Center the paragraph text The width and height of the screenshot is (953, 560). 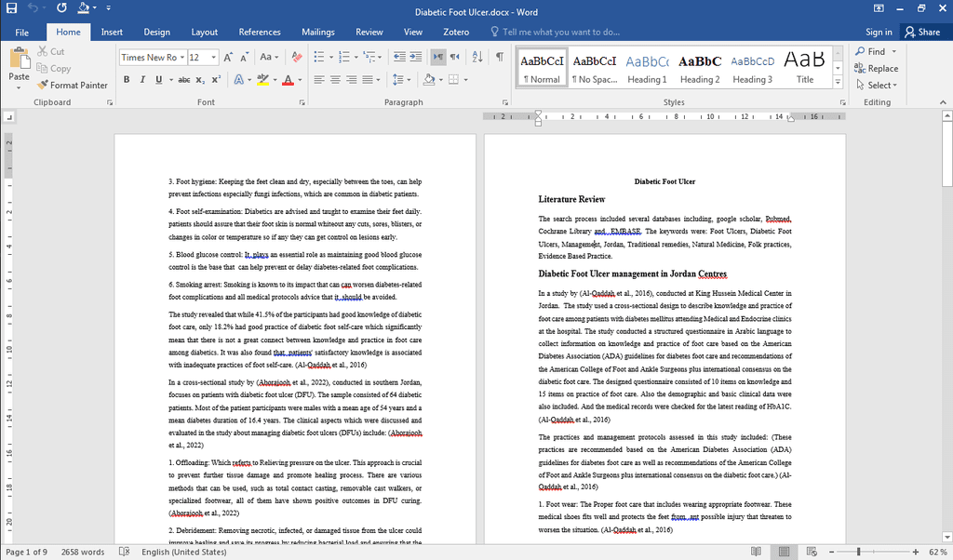tap(335, 80)
